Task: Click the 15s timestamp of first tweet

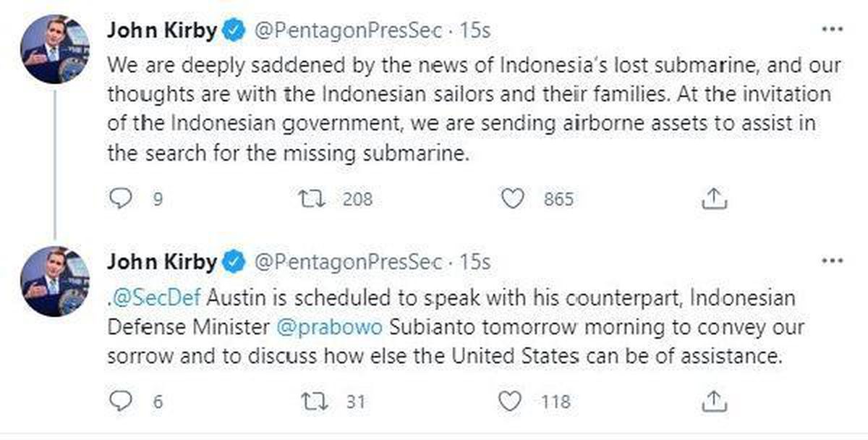Action: (x=475, y=31)
